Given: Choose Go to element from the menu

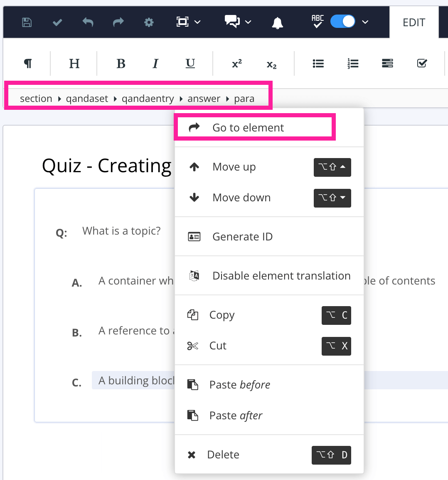Looking at the screenshot, I should point(247,127).
